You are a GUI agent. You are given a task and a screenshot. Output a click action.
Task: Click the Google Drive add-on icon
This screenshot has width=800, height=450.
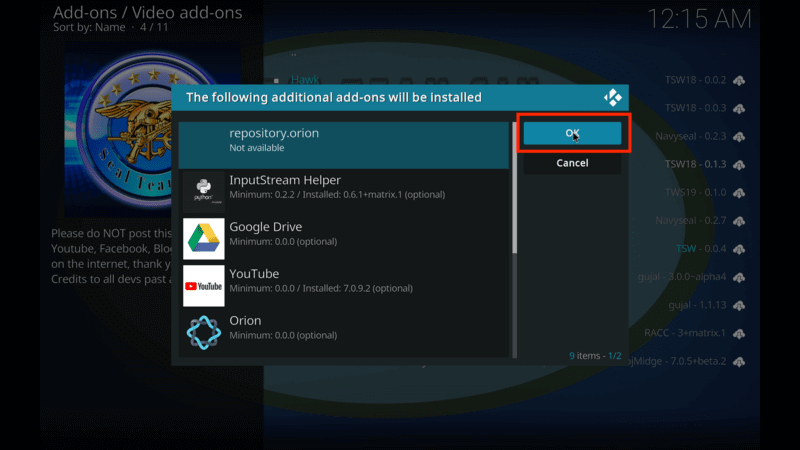pos(203,239)
